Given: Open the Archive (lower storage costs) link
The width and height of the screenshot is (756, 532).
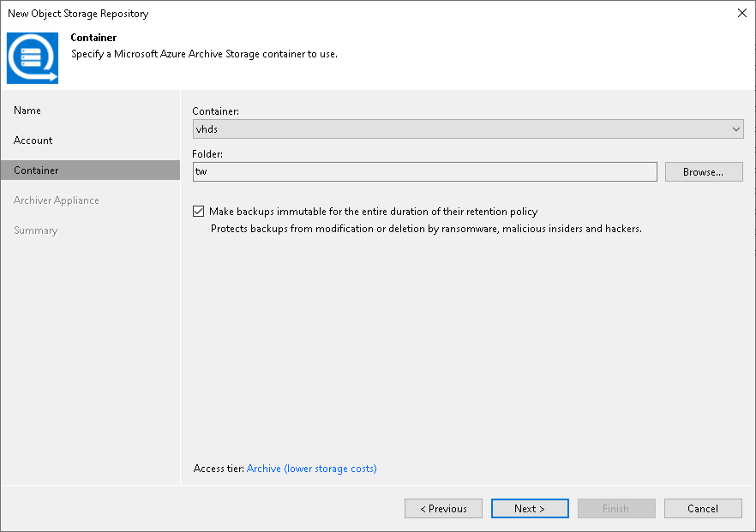Looking at the screenshot, I should click(x=311, y=469).
